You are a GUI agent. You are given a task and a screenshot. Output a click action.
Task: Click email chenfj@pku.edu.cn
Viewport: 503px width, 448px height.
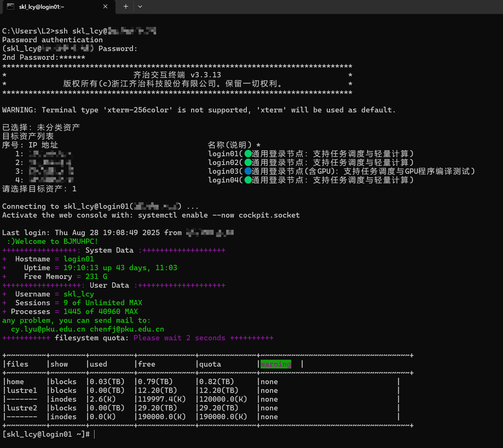tap(127, 329)
